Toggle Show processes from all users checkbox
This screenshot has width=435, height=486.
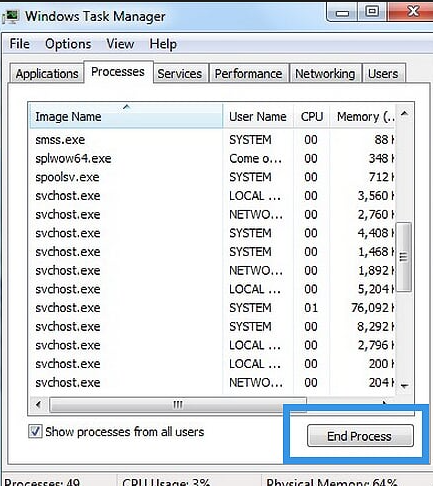tap(35, 431)
